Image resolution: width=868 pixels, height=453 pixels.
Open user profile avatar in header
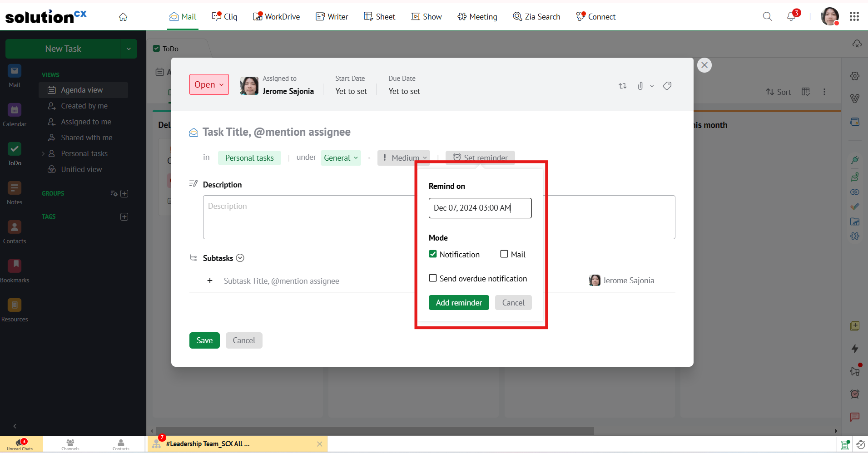(830, 16)
